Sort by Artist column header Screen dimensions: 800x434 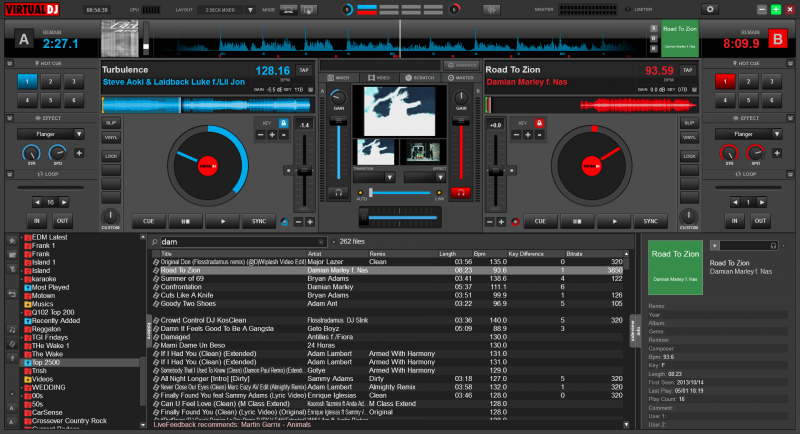tap(314, 253)
